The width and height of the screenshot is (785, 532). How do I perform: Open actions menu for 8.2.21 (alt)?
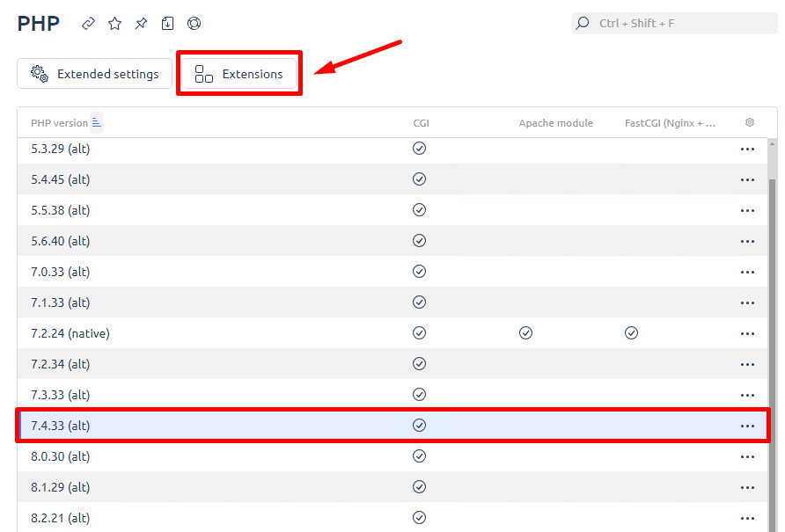point(747,519)
